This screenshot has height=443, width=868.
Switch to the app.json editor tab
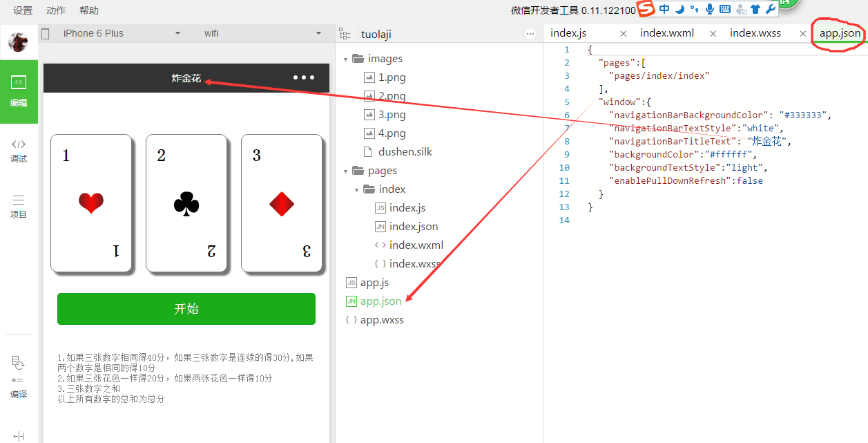point(840,33)
